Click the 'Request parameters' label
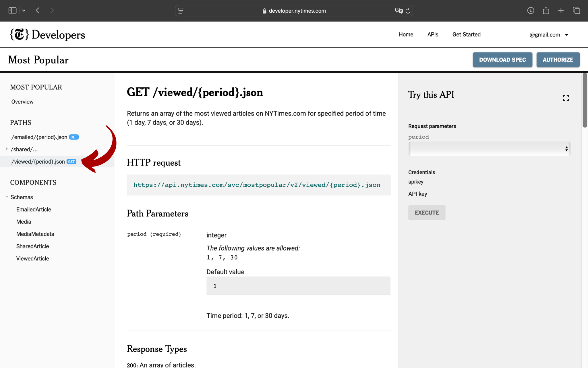Screen dimensions: 588x368 (x=432, y=126)
